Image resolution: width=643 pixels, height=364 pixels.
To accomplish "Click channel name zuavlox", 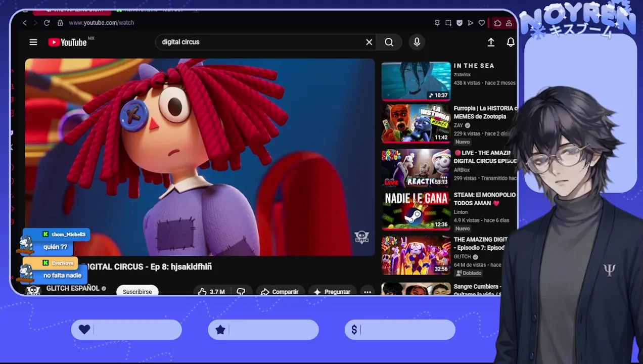I will (x=462, y=74).
